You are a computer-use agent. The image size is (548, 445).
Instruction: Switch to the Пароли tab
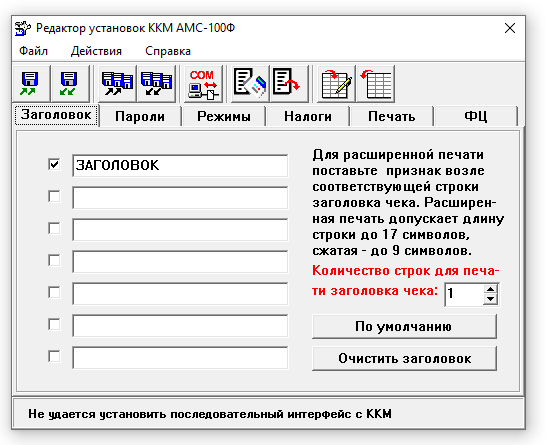click(140, 116)
